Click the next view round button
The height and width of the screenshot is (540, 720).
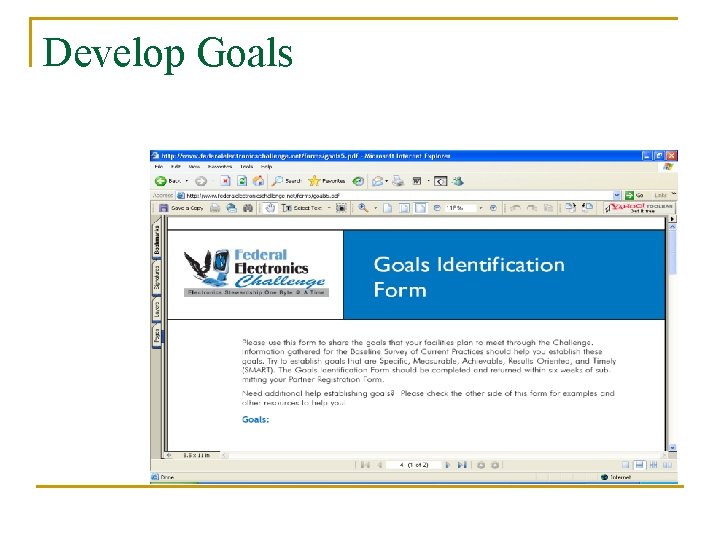495,465
